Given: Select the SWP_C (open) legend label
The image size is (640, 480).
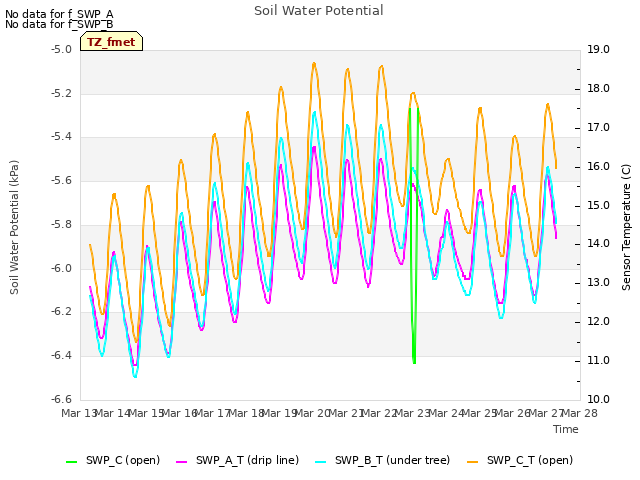Looking at the screenshot, I should click(x=123, y=460).
